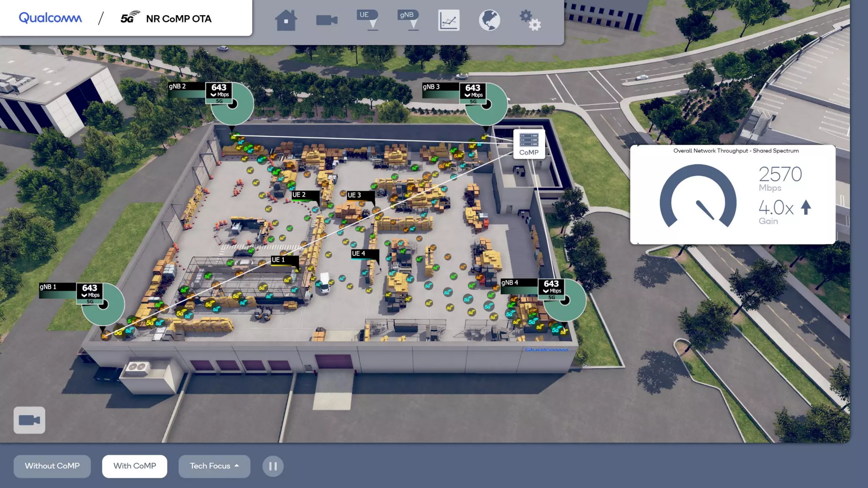The width and height of the screenshot is (868, 488).
Task: Open the line chart statistics icon
Action: coord(448,20)
